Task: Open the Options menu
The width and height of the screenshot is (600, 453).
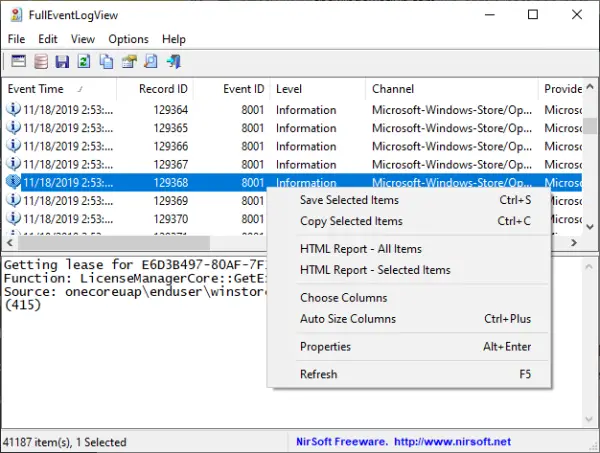Action: [x=128, y=39]
